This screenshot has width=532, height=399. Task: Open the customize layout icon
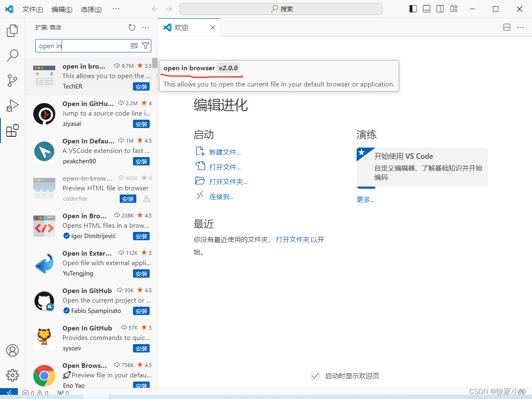[454, 9]
